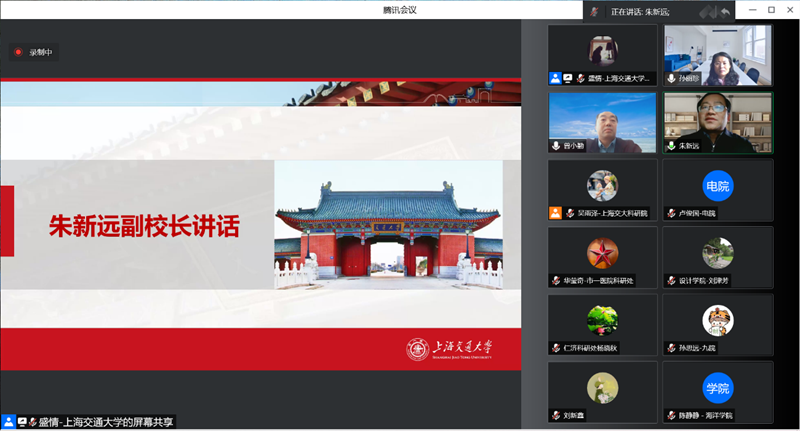Click the 录制中 recording status label

41,52
